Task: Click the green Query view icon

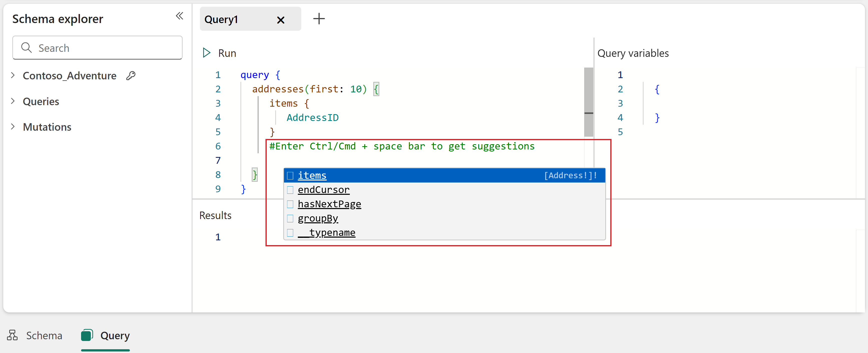Action: tap(87, 335)
